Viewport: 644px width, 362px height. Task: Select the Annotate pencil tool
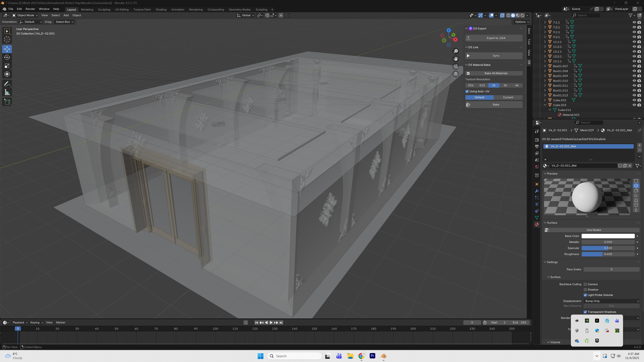click(7, 84)
